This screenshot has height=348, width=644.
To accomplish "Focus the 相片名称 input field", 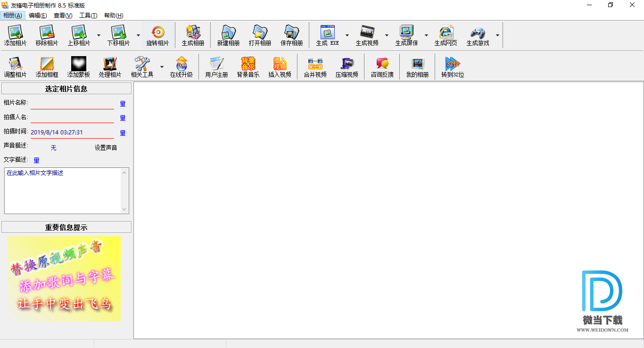I will click(x=72, y=104).
